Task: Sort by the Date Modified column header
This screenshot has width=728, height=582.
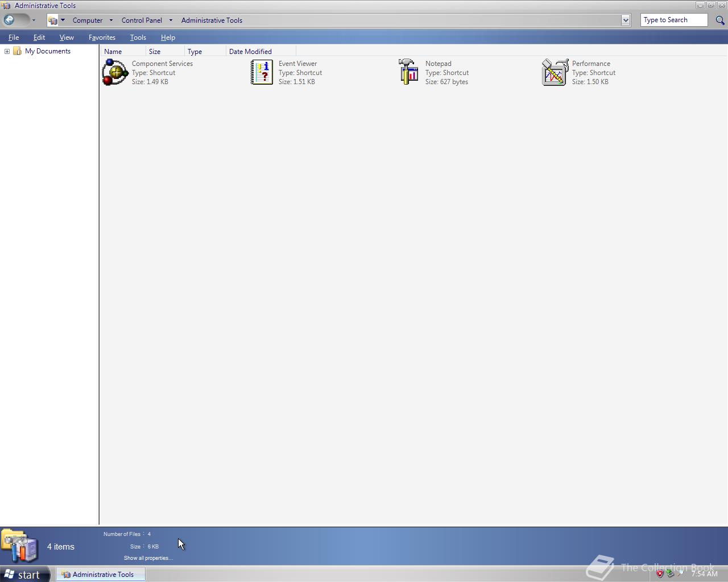Action: click(x=261, y=51)
